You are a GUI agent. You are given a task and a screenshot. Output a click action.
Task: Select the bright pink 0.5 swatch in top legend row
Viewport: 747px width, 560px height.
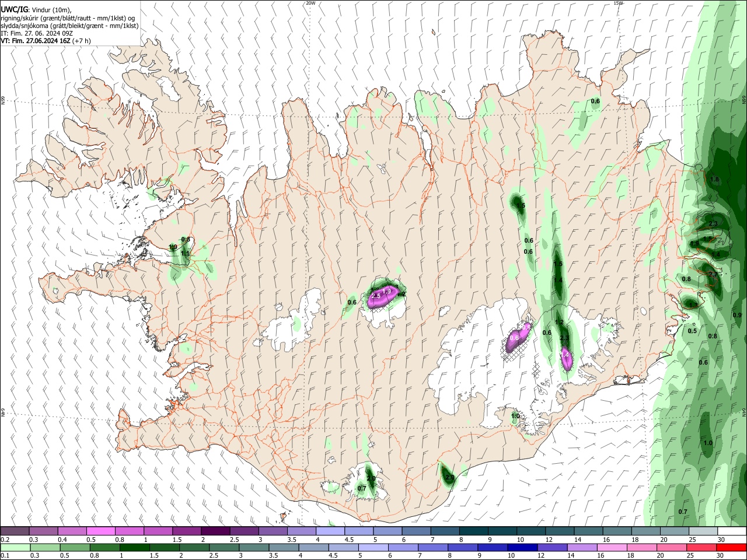pyautogui.click(x=100, y=531)
